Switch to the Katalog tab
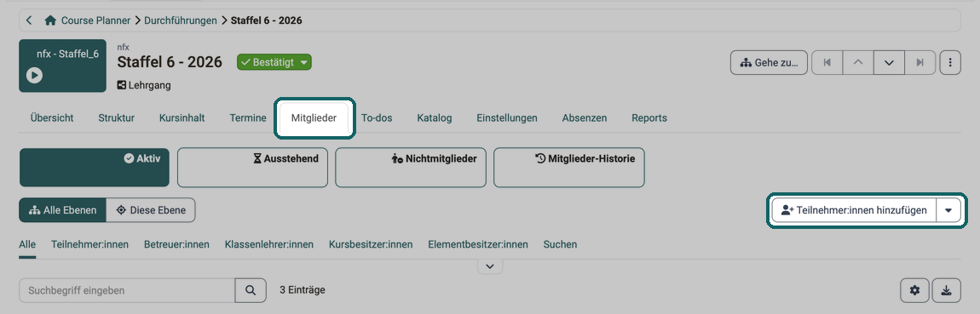Screen dimensions: 980x314 (x=435, y=118)
